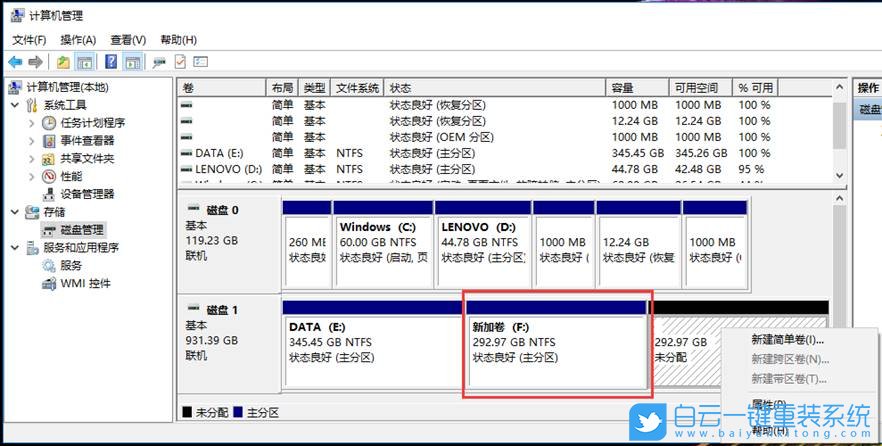Viewport: 882px width, 446px height.
Task: Sort by the 容量 column header
Action: point(638,88)
